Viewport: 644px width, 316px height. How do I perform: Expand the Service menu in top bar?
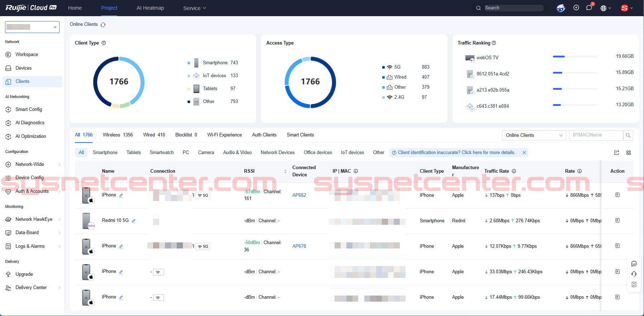point(194,8)
